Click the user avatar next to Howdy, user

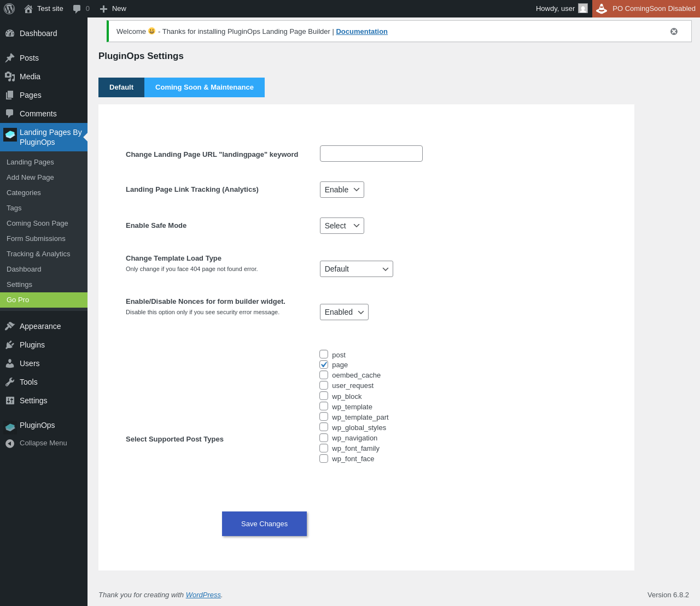pos(583,9)
